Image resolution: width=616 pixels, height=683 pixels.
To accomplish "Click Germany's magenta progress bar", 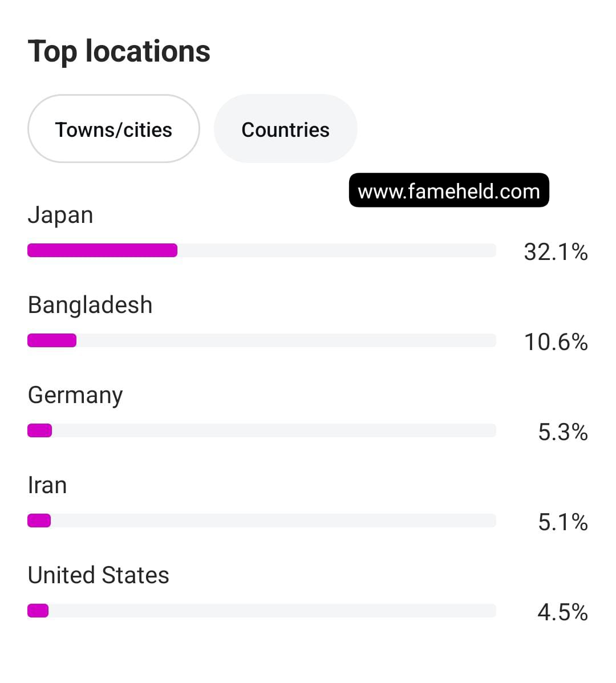I will (40, 430).
